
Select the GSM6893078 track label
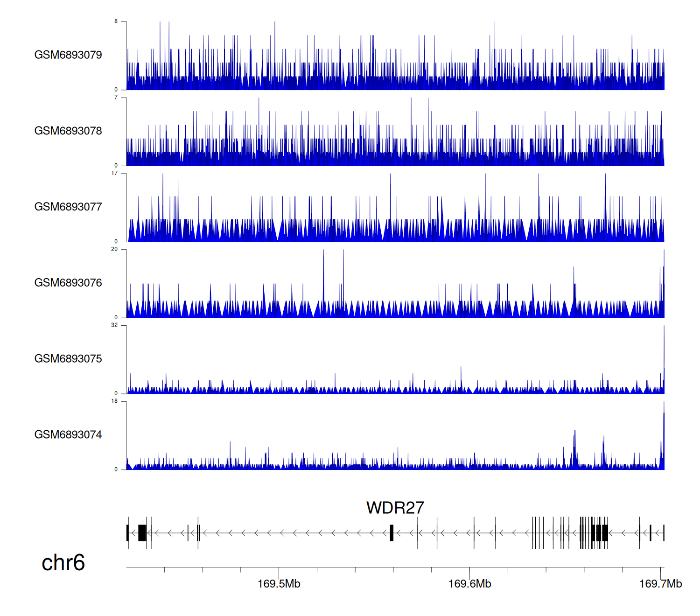(x=68, y=131)
